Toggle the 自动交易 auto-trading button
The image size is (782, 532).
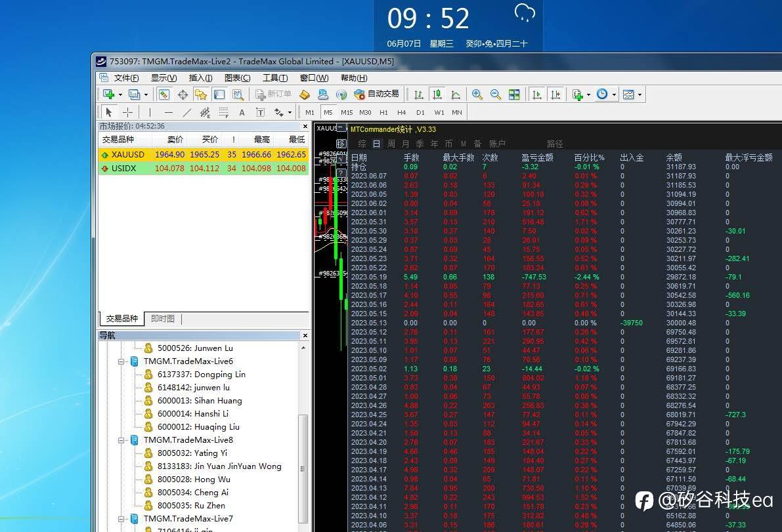point(377,94)
